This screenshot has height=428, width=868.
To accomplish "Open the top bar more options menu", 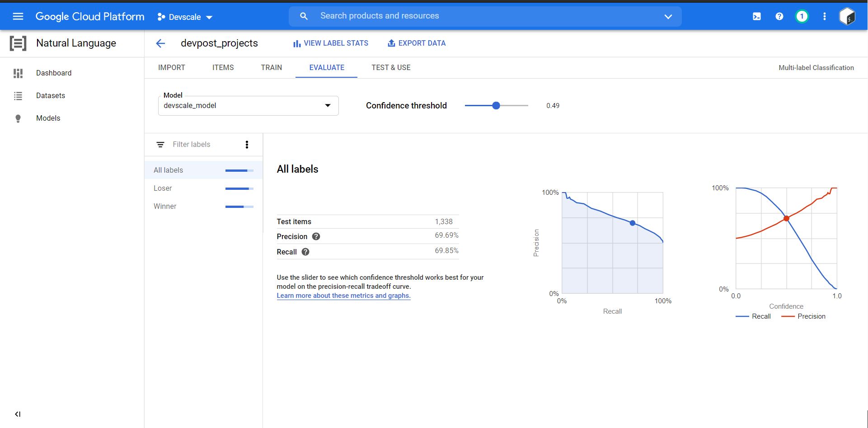I will coord(824,17).
